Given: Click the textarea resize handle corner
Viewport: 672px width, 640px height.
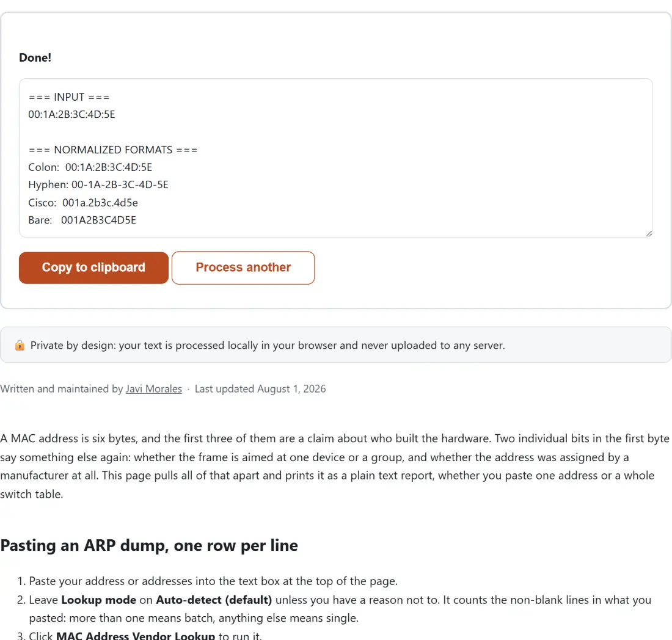Looking at the screenshot, I should pyautogui.click(x=649, y=233).
